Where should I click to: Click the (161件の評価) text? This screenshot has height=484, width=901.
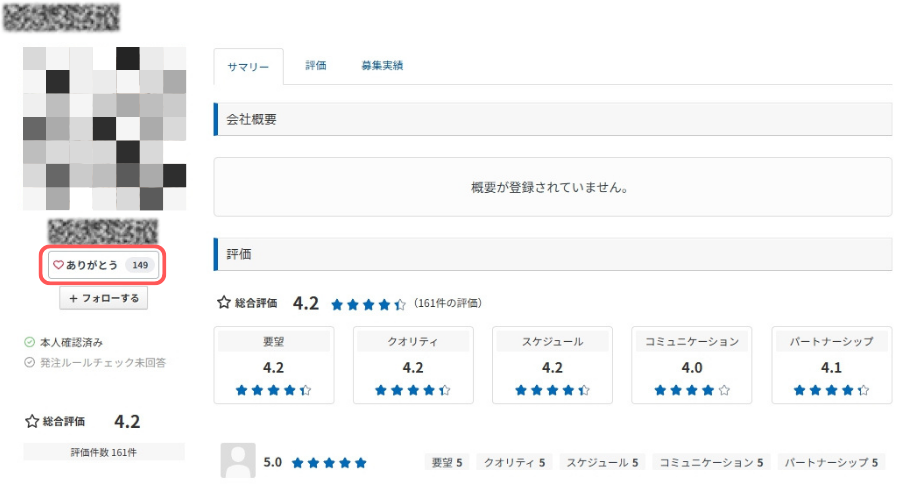448,303
